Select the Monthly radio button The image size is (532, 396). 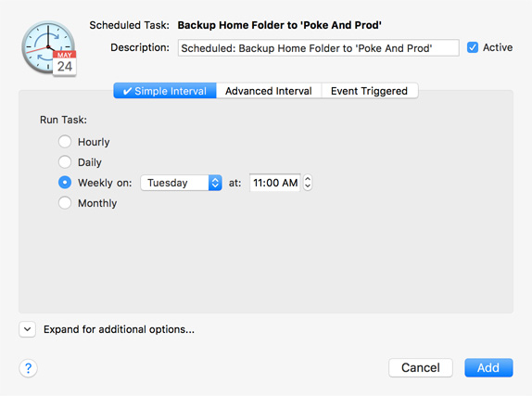tap(65, 203)
